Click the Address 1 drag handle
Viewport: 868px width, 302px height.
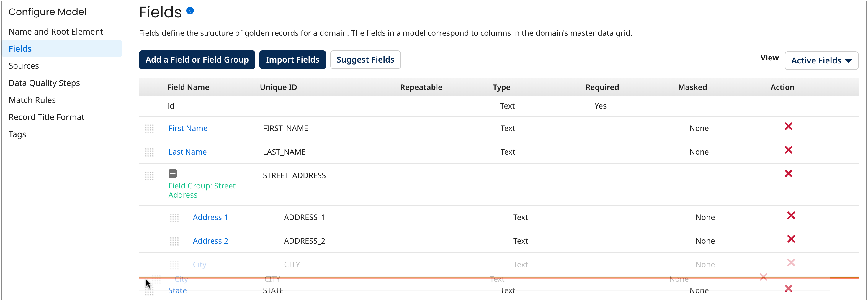point(174,218)
